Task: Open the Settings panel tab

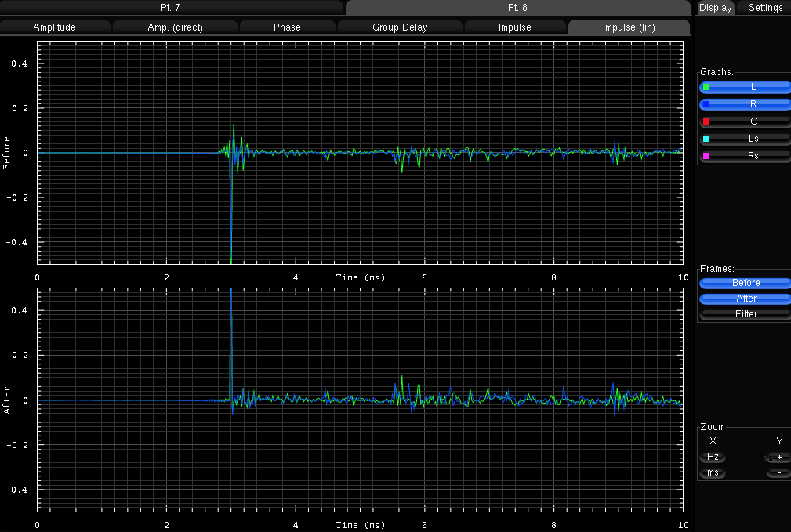Action: [765, 8]
